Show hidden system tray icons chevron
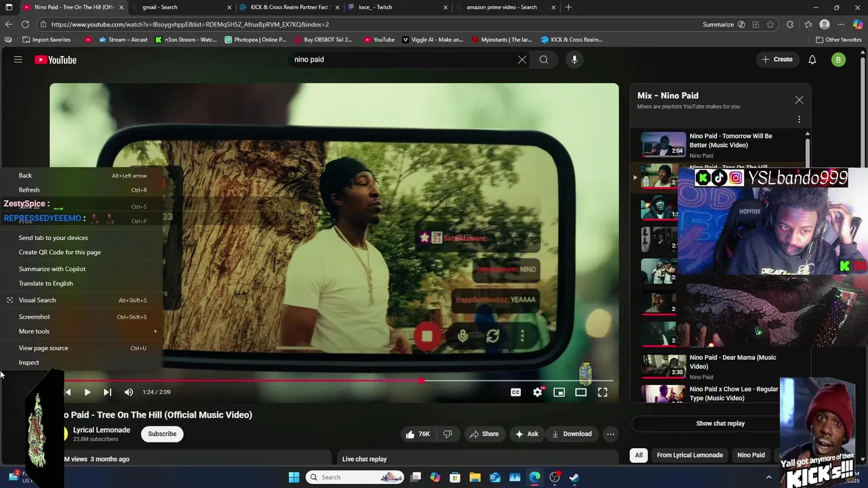 pyautogui.click(x=769, y=477)
